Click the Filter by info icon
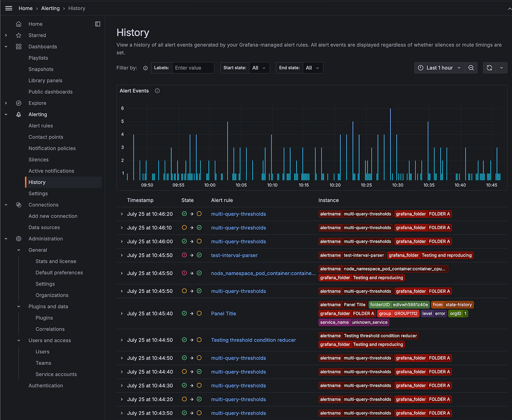The height and width of the screenshot is (420, 512). coord(145,68)
